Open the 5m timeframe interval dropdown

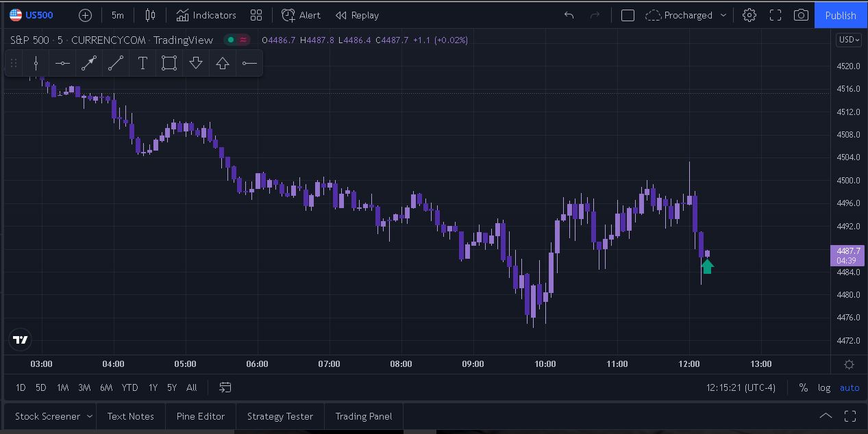tap(118, 15)
